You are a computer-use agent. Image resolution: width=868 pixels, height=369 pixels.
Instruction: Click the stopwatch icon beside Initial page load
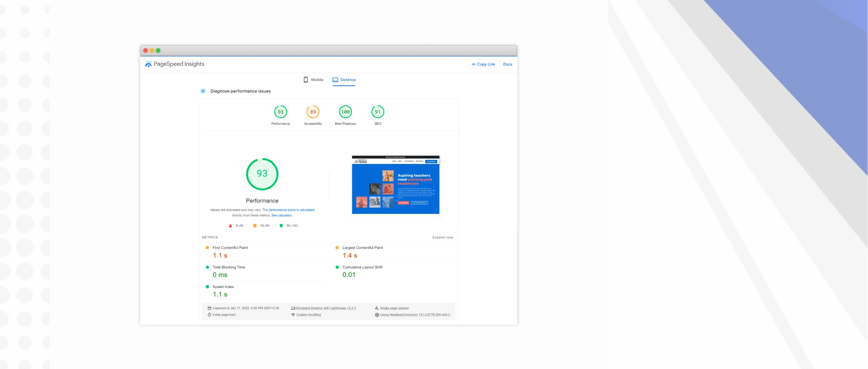pos(209,315)
